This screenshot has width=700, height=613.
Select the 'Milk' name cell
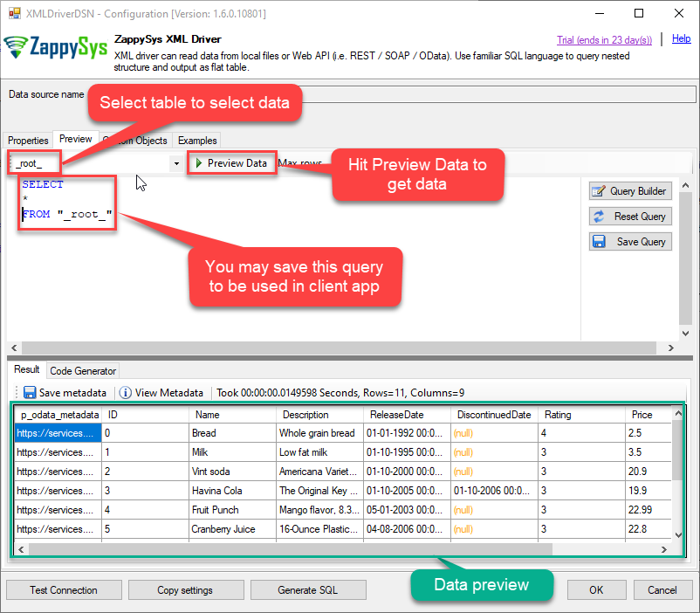pos(232,452)
